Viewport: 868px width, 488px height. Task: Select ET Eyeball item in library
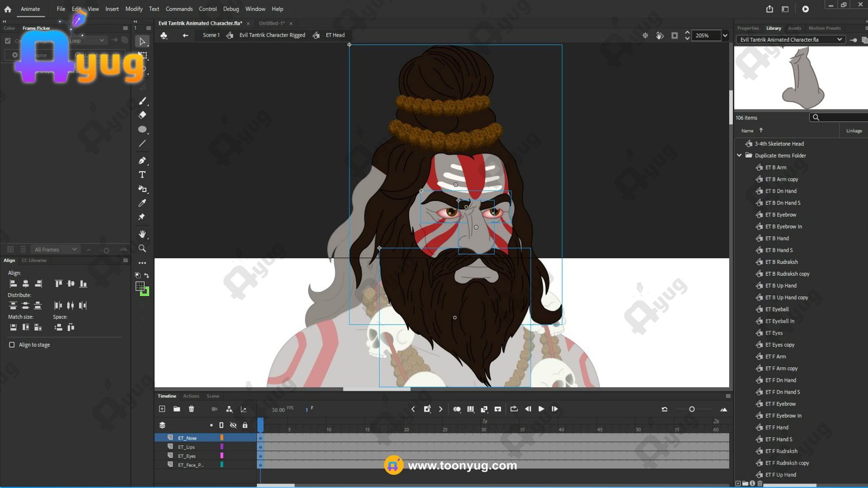point(777,309)
